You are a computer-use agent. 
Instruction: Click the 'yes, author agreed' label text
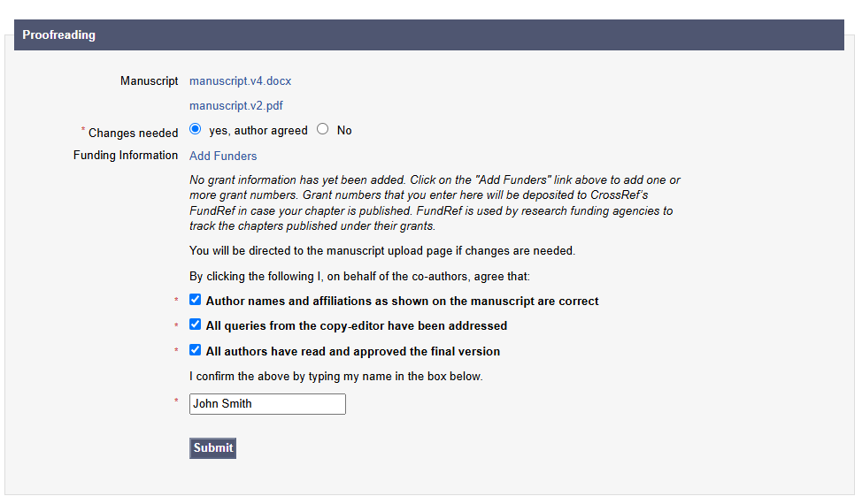point(258,131)
